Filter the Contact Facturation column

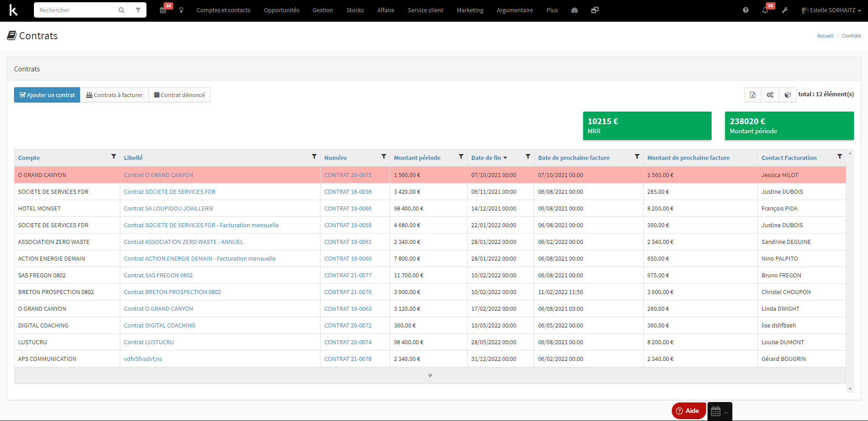click(840, 157)
